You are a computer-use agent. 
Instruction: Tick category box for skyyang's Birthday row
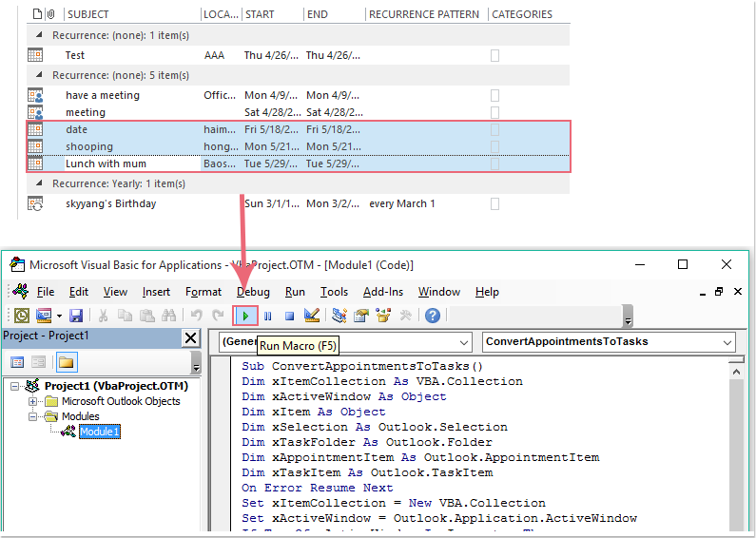click(x=494, y=203)
